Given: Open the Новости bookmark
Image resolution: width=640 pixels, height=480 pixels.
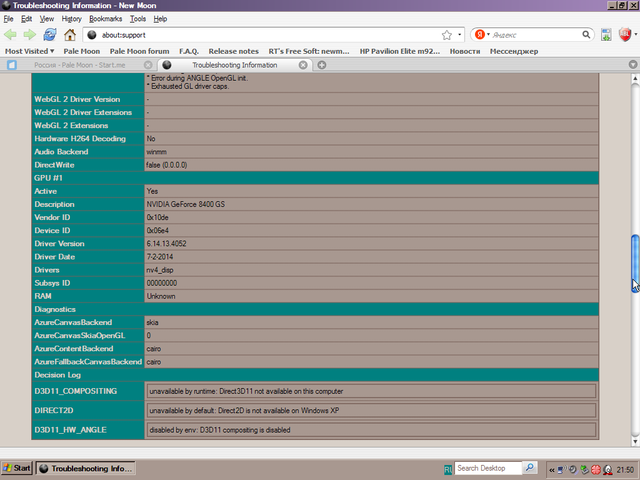Looking at the screenshot, I should point(465,51).
